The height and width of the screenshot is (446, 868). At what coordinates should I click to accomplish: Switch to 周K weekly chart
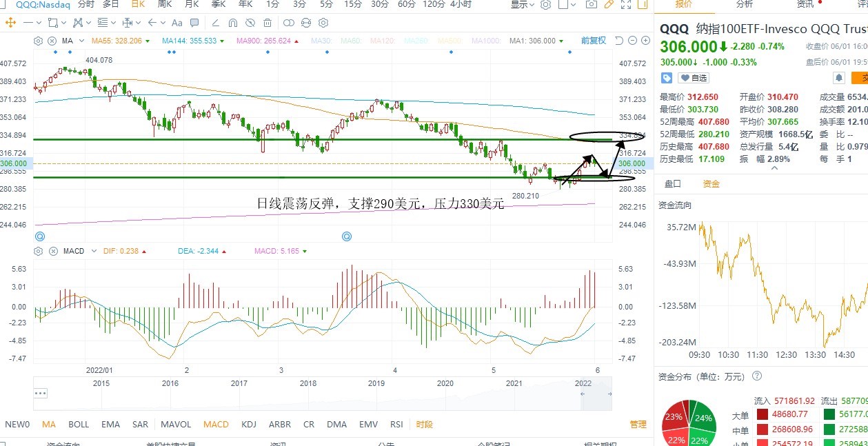point(165,4)
